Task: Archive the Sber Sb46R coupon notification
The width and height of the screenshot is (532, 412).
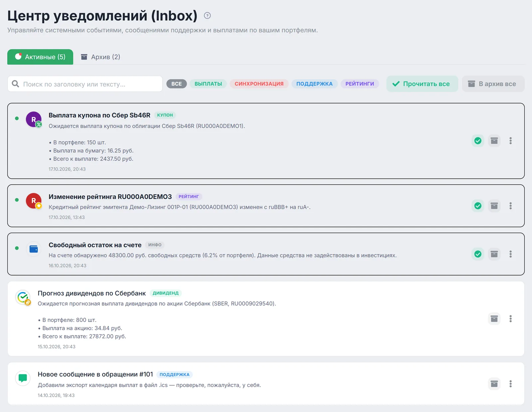Action: click(x=494, y=141)
